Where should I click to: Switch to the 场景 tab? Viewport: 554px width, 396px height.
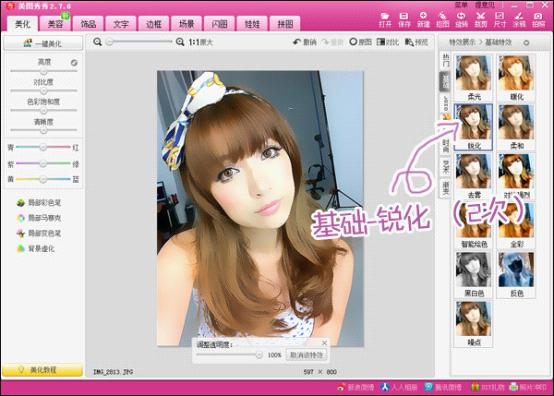point(187,24)
